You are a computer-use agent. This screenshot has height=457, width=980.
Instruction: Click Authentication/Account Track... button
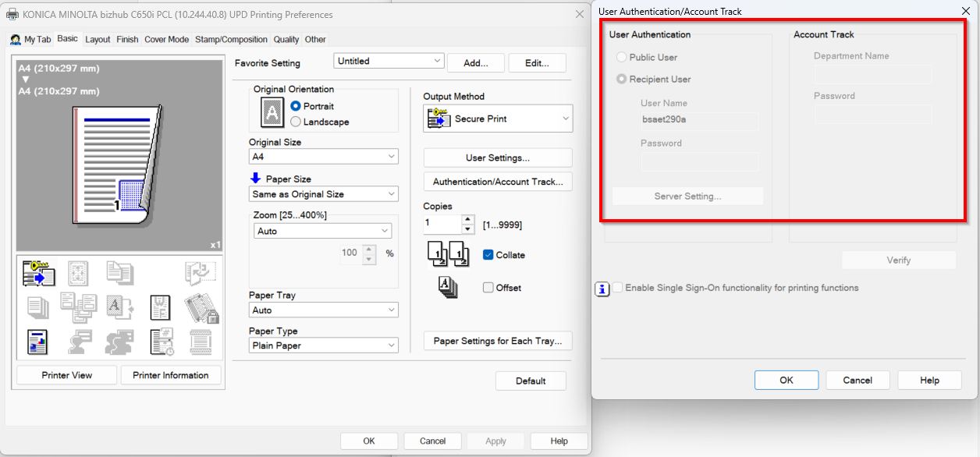498,182
